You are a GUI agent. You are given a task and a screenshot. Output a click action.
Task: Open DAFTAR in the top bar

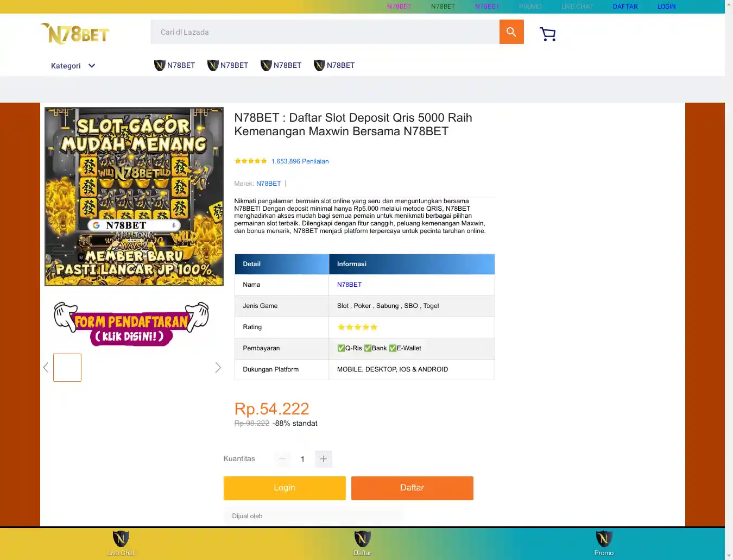tap(625, 7)
